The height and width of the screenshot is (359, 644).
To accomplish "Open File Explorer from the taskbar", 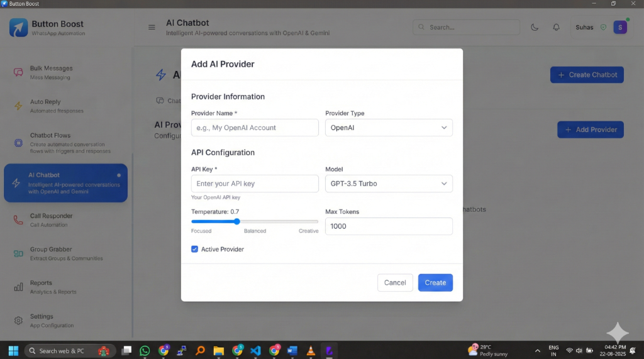I will [x=218, y=351].
